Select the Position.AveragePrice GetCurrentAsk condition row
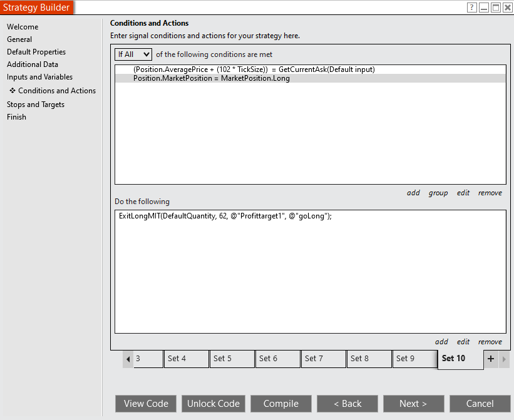Viewport: 514px width, 420px height. tap(311, 69)
